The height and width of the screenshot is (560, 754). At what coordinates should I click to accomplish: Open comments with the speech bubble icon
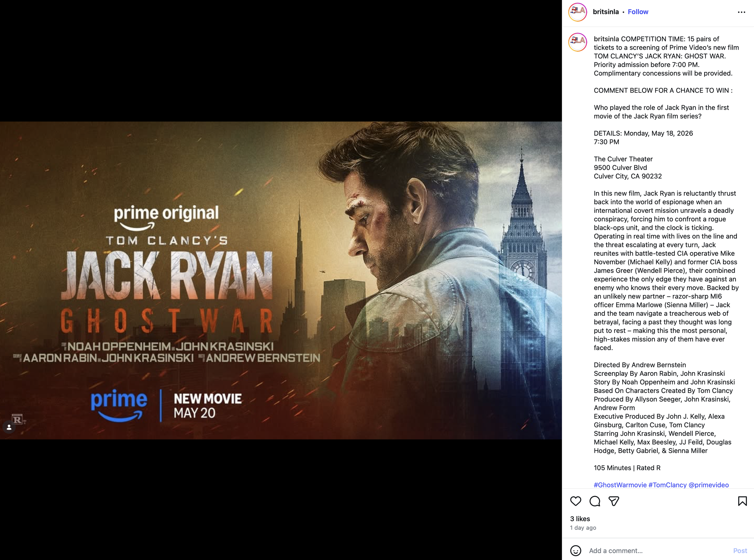click(595, 501)
